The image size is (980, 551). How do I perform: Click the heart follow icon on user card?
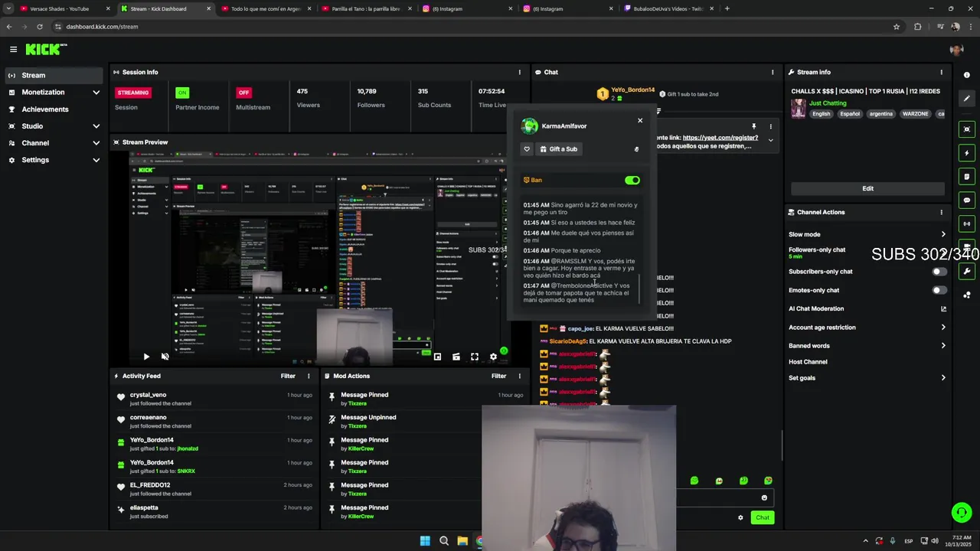point(526,149)
